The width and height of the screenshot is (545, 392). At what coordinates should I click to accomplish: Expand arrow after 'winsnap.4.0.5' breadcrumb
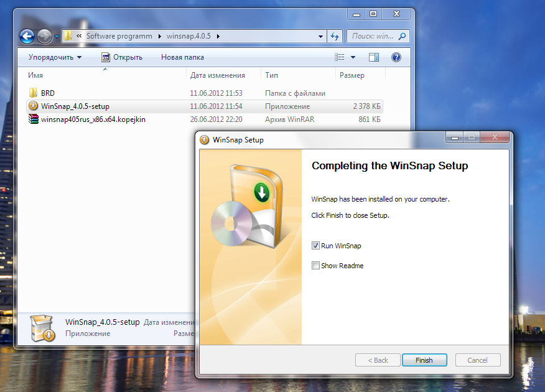click(218, 36)
